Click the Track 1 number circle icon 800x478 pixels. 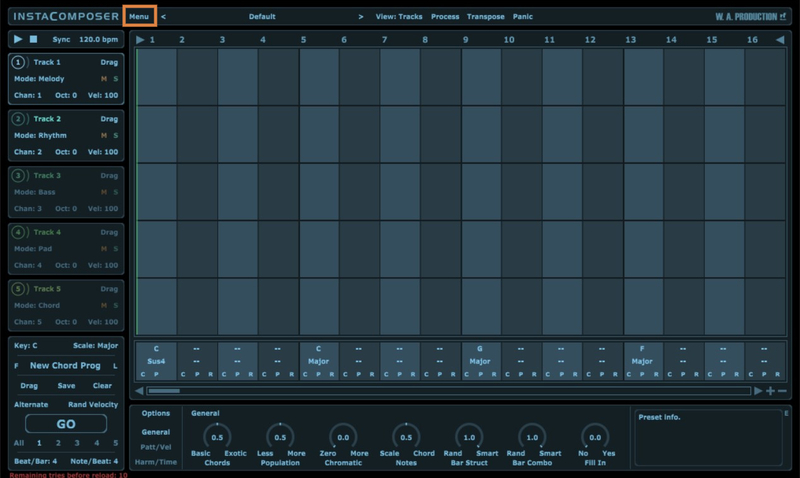tap(19, 62)
